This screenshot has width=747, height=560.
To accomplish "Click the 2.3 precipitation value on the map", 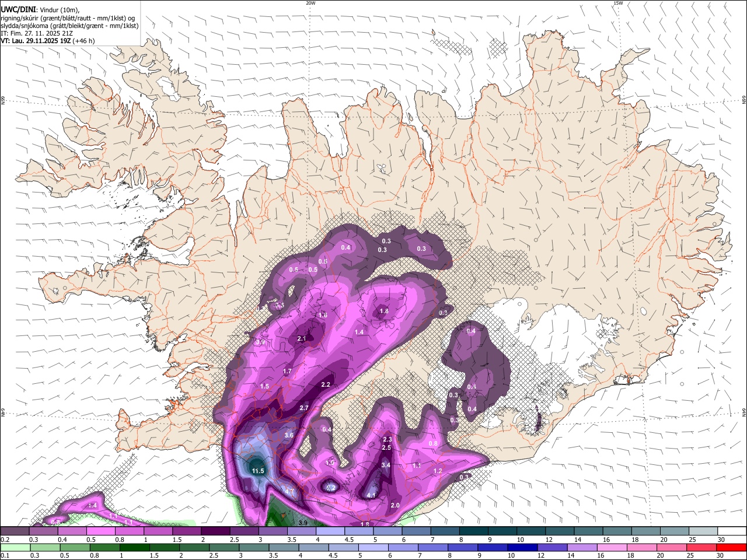I will point(387,439).
